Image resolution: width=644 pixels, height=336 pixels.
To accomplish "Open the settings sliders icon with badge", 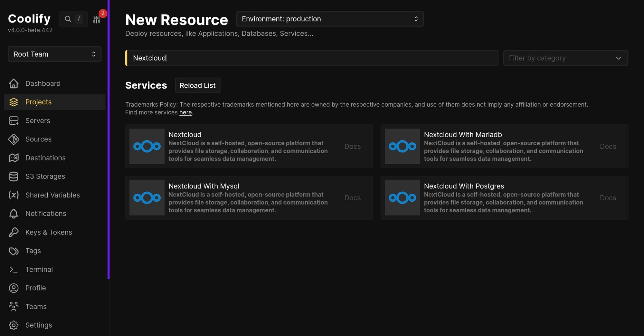I will click(x=97, y=20).
